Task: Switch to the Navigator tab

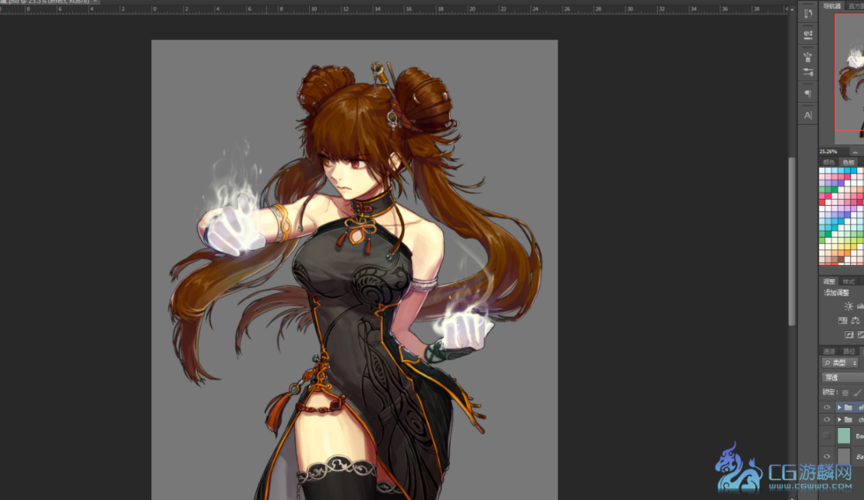Action: point(833,6)
